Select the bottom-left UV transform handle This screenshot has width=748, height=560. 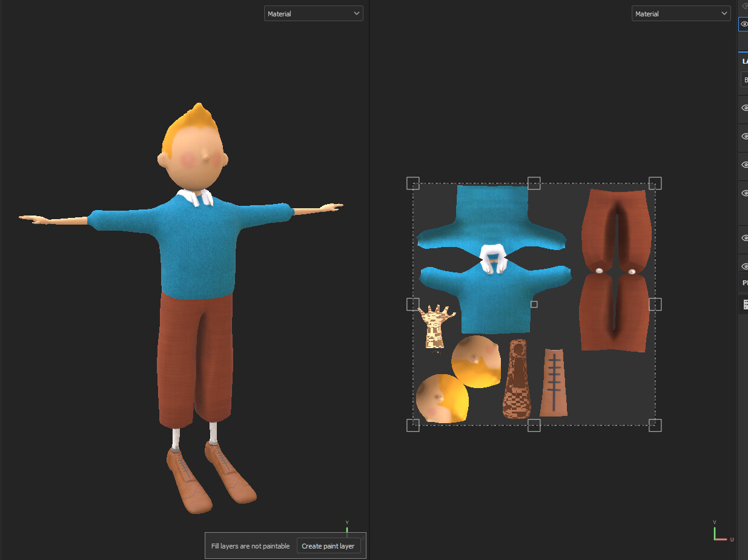point(412,425)
